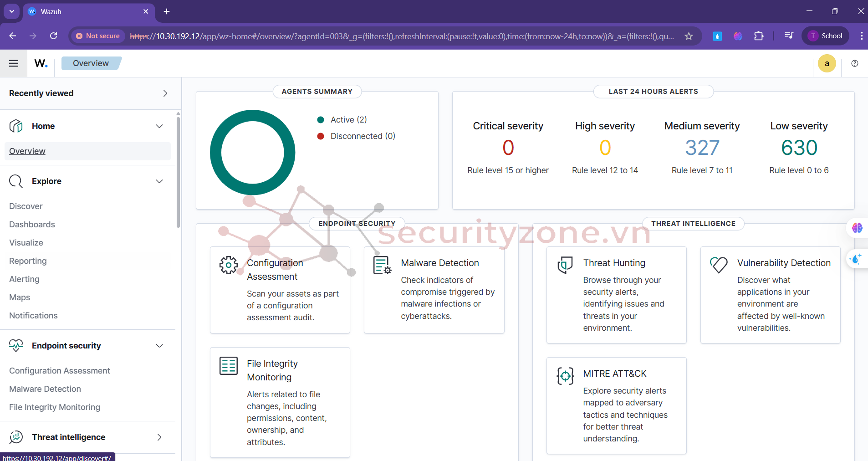Click the Threat intelligence sidebar icon

16,437
